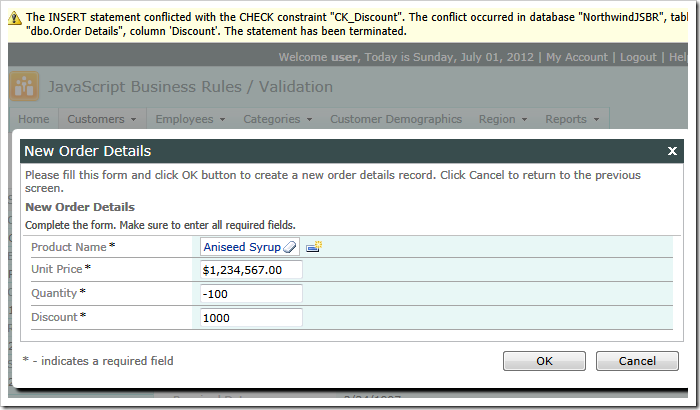Go to the Home menu item
Image resolution: width=700 pixels, height=410 pixels.
(x=34, y=119)
